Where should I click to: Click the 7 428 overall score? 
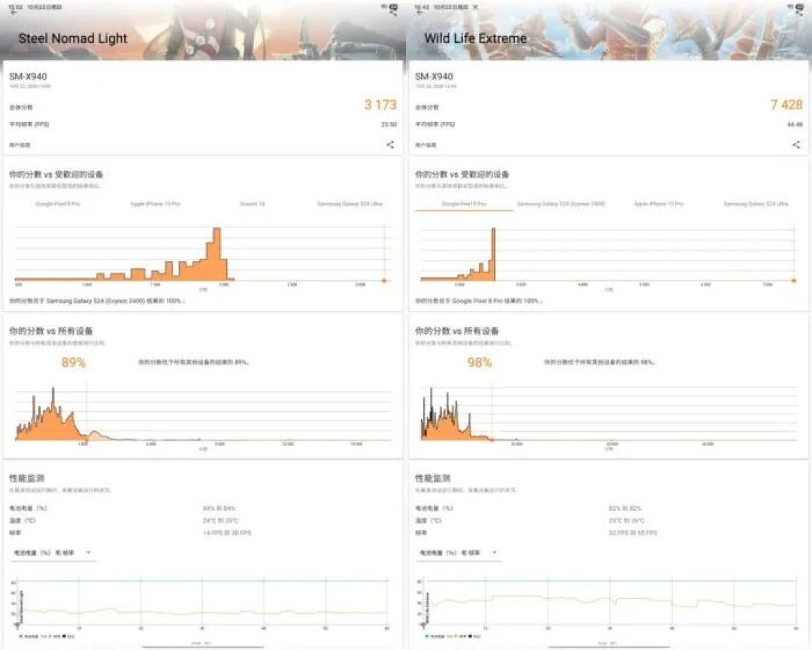tap(786, 105)
